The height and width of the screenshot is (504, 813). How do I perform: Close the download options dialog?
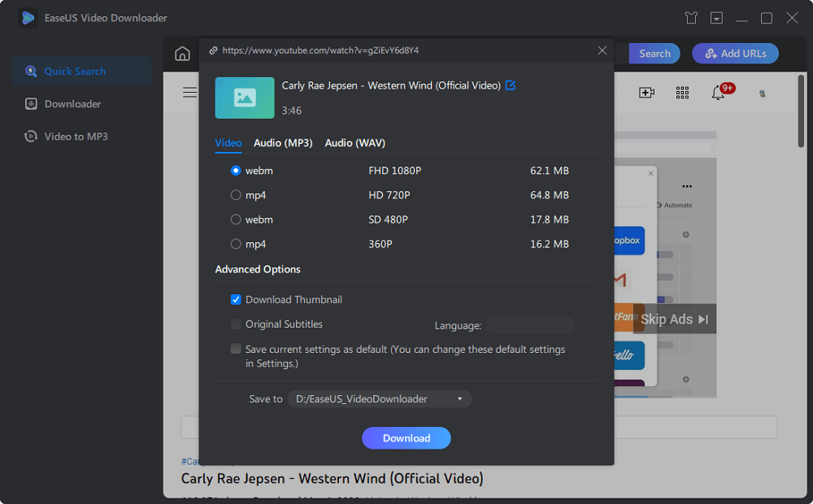pos(602,50)
